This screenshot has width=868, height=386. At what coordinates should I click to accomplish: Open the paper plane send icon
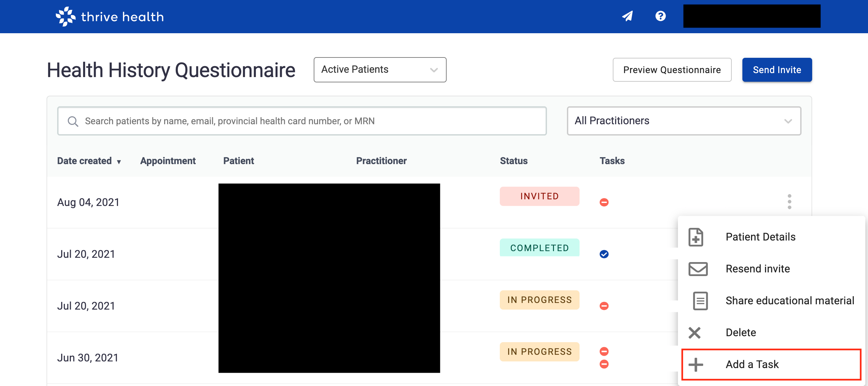pos(627,16)
